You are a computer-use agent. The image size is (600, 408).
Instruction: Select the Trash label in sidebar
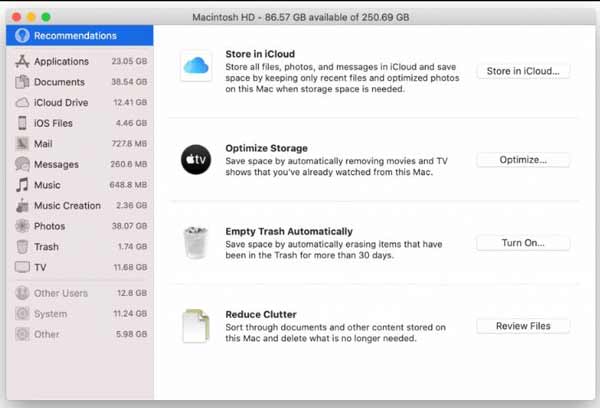(46, 247)
